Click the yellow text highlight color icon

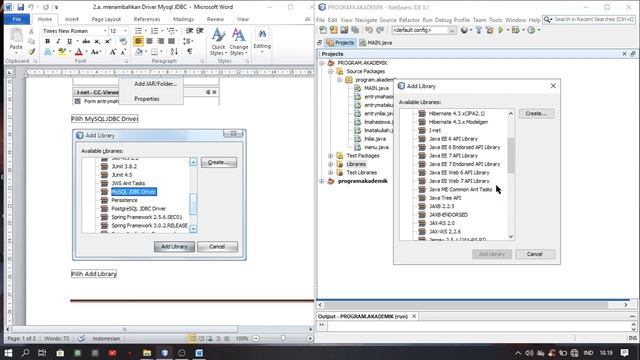coord(62,52)
